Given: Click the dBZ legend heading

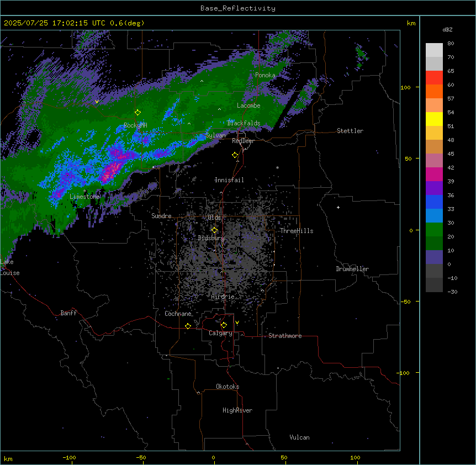Looking at the screenshot, I should coord(447,29).
